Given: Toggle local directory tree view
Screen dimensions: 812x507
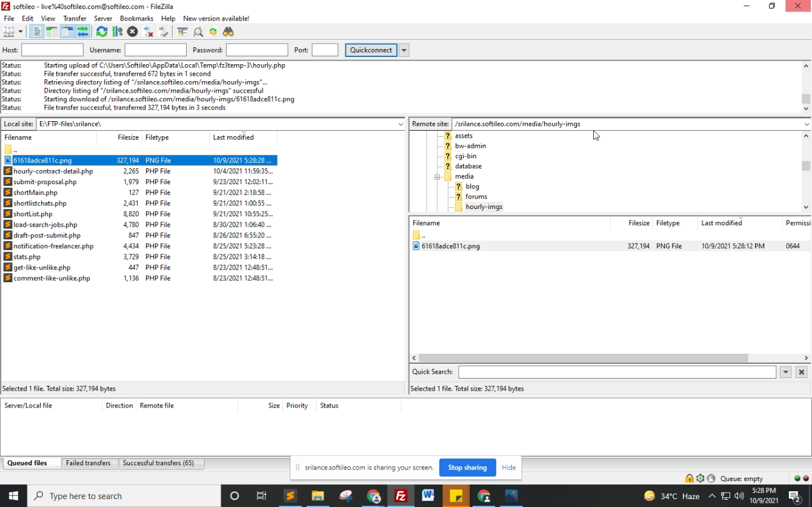Looking at the screenshot, I should [52, 31].
